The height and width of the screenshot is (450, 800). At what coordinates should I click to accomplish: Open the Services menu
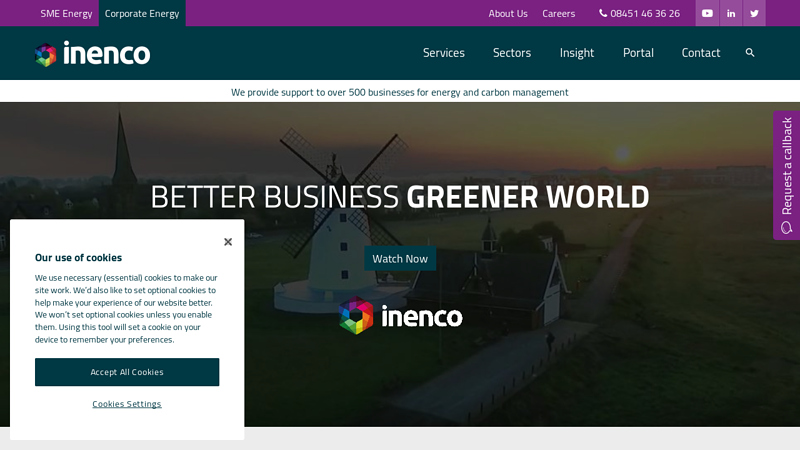443,53
